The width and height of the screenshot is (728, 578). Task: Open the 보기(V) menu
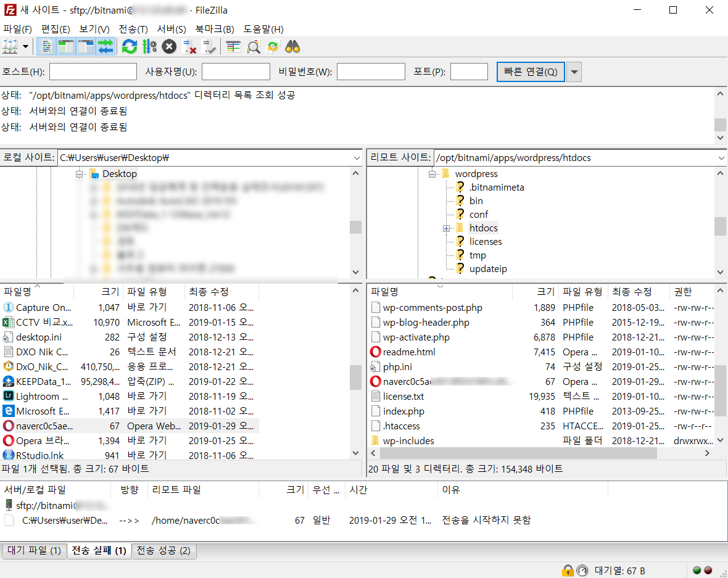click(94, 29)
